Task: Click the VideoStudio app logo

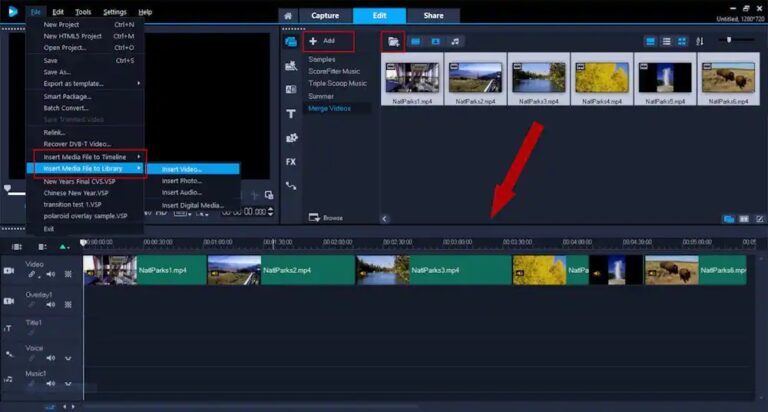Action: [13, 11]
